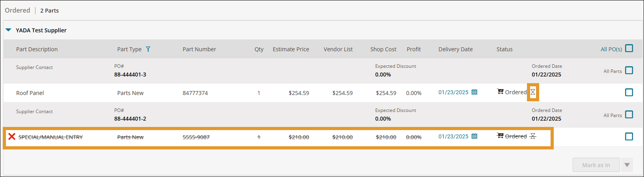Tick All Parts checkbox for PO 88-444401-2

(x=629, y=115)
